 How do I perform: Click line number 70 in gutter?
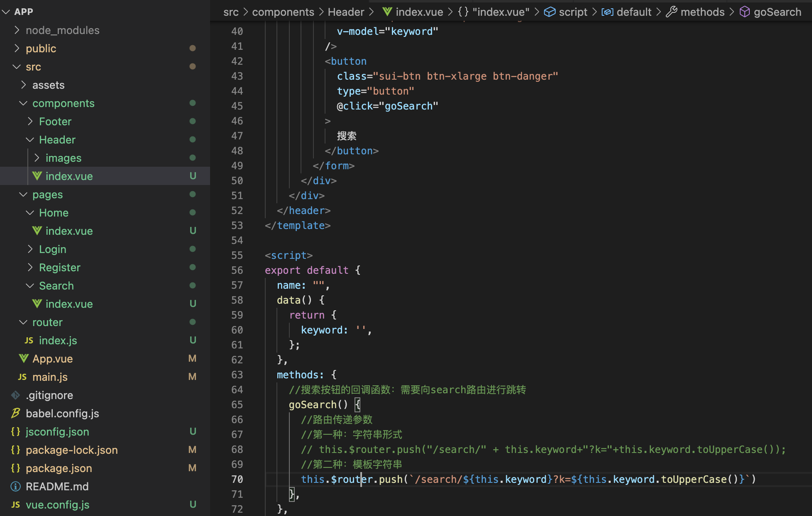click(237, 479)
